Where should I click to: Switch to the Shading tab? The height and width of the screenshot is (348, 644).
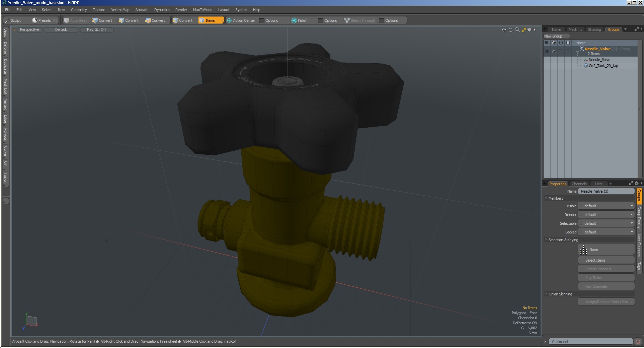tap(594, 29)
